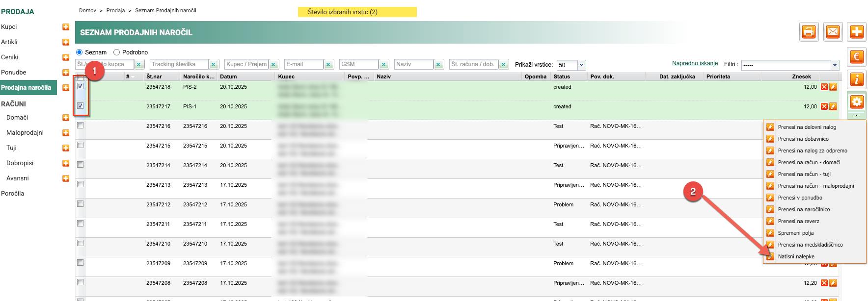This screenshot has width=868, height=301.
Task: Click the Tracking številka search field
Action: pyautogui.click(x=179, y=64)
